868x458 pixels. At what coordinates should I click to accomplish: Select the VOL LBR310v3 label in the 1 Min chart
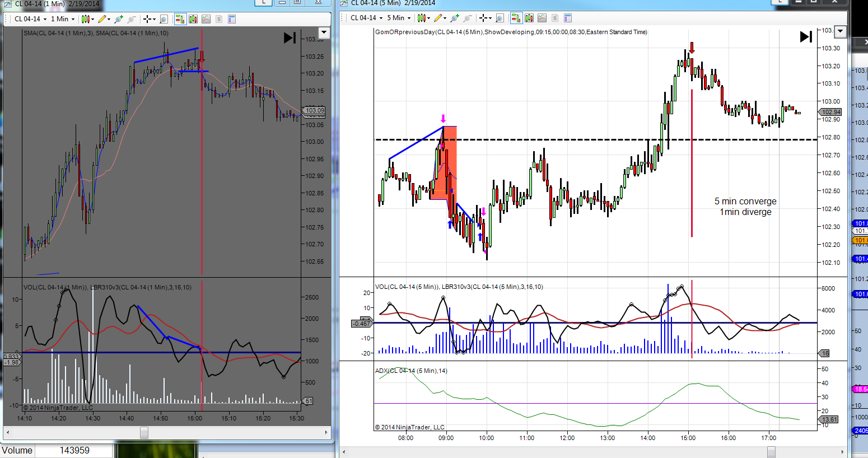point(107,287)
